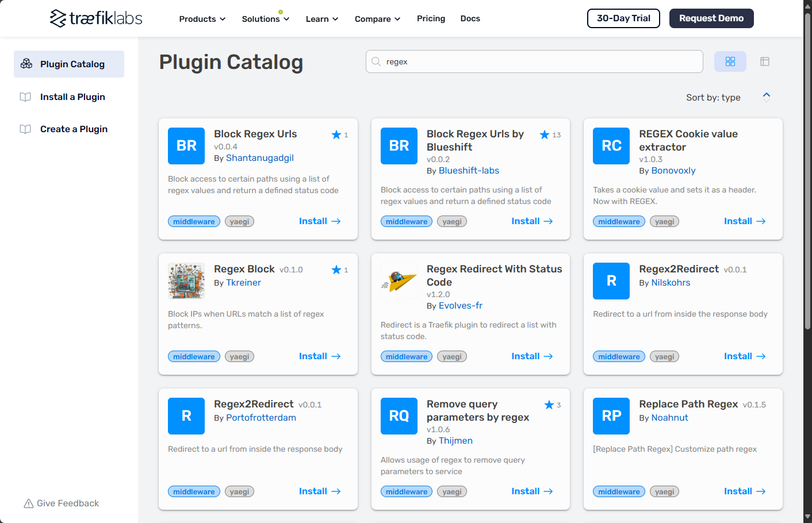Screen dimensions: 812x523
Task: Go to Install a Plugin section
Action: (72, 97)
